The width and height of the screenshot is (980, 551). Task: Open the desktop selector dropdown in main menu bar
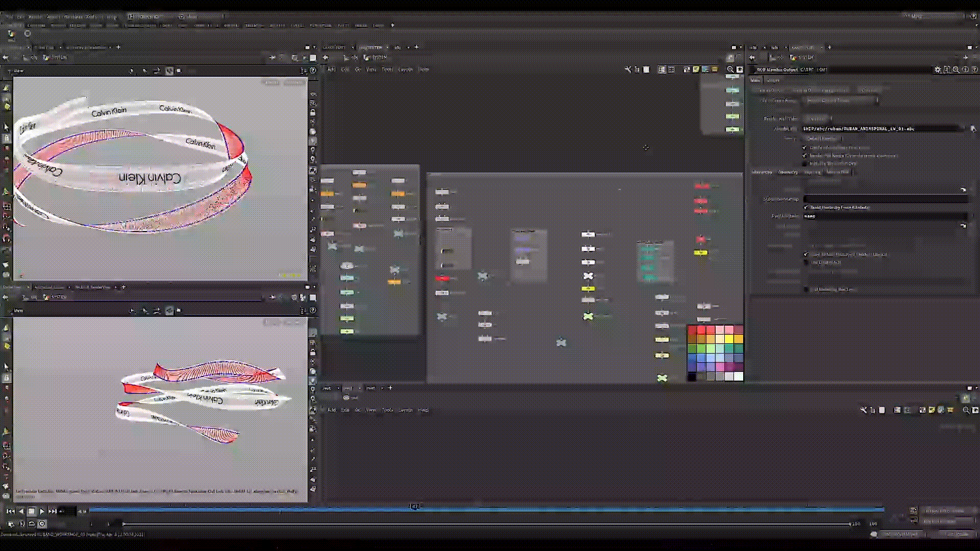tap(150, 16)
